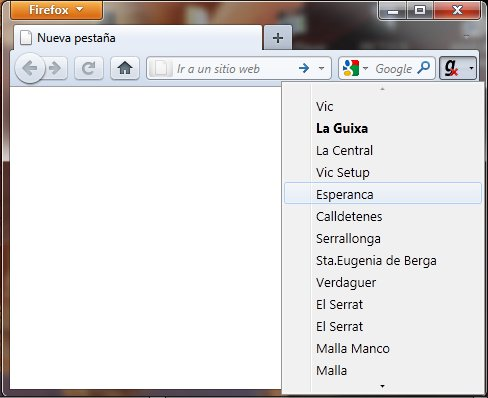
Task: Choose Vic Setup menu entry
Action: pos(383,173)
